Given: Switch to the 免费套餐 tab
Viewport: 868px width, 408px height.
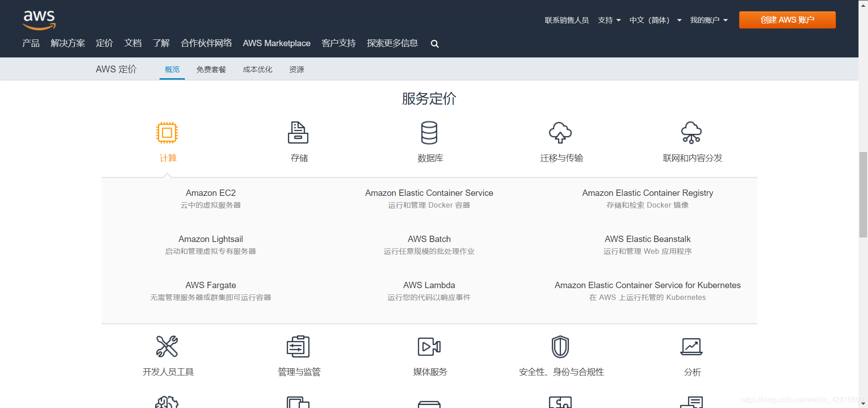Looking at the screenshot, I should (211, 69).
